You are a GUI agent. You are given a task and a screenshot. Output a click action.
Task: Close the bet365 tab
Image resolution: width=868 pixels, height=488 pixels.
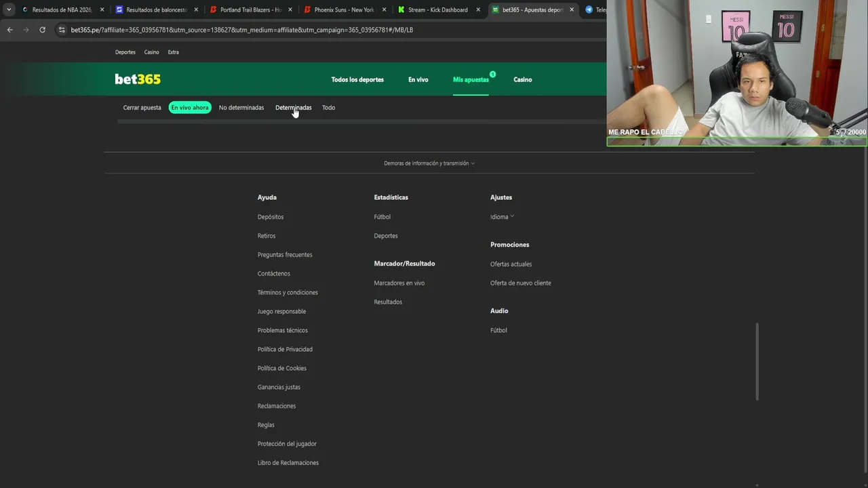click(572, 9)
